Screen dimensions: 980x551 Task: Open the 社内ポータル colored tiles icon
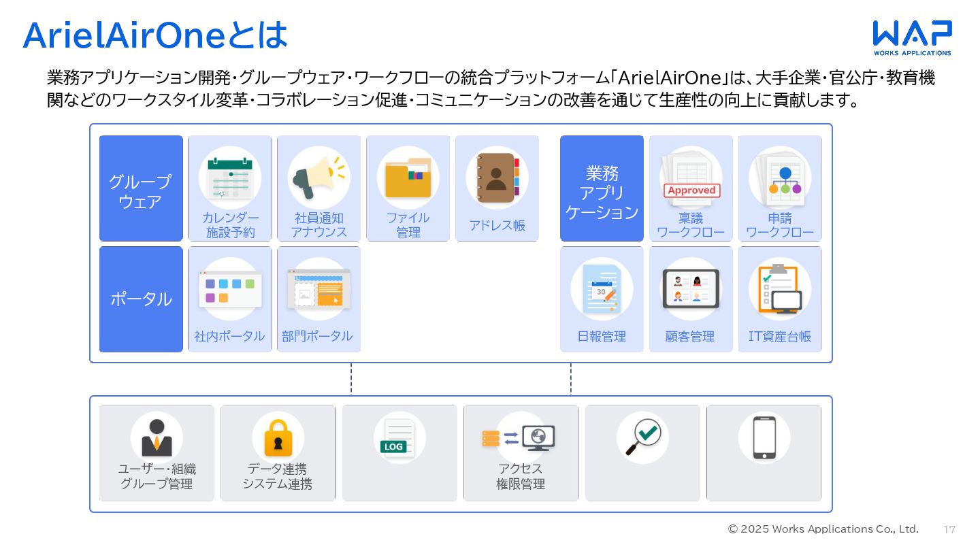coord(230,290)
